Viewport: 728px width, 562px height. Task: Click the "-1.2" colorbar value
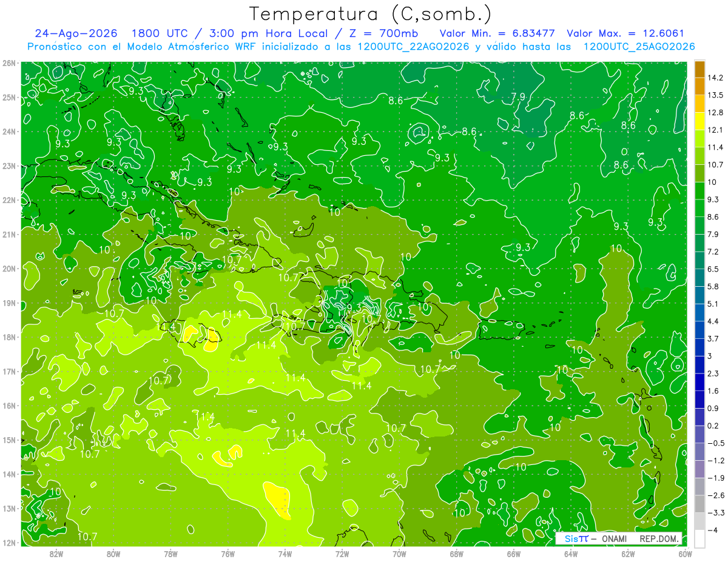coord(716,461)
